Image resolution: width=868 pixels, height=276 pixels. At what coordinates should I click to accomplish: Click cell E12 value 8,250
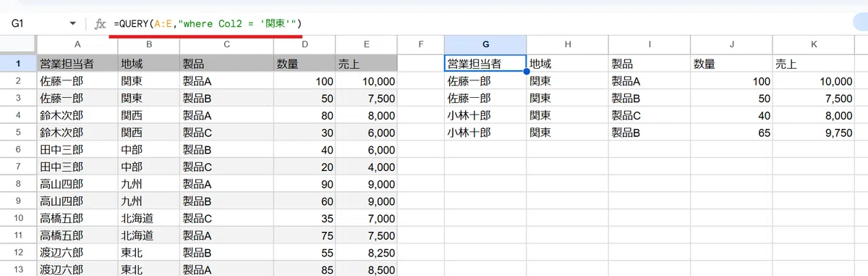tap(367, 253)
